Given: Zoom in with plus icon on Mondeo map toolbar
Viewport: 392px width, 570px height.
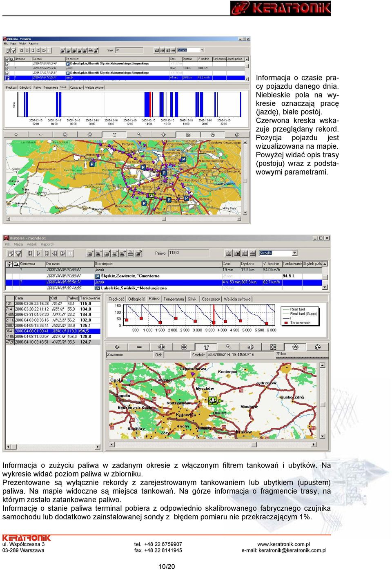Looking at the screenshot, I should click(16, 134).
